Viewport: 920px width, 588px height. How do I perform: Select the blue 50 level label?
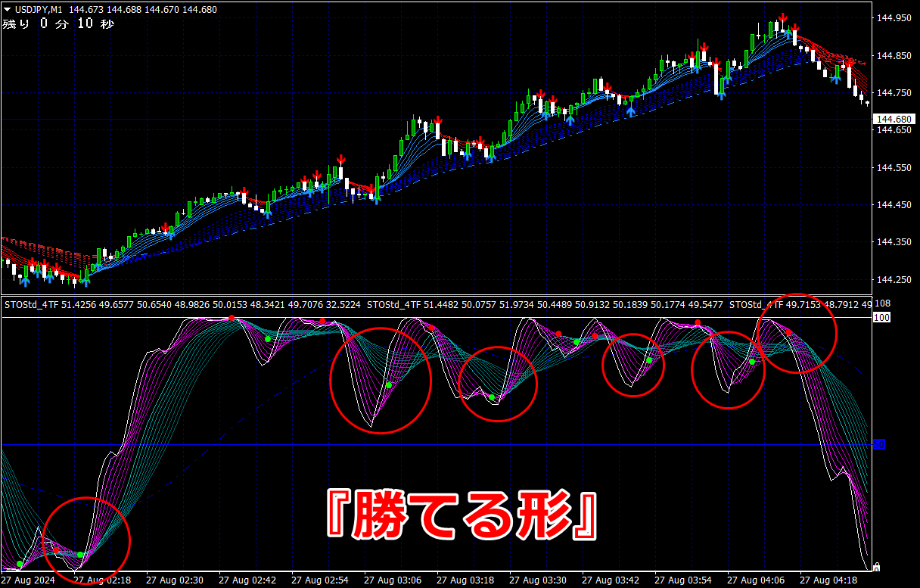coord(878,444)
